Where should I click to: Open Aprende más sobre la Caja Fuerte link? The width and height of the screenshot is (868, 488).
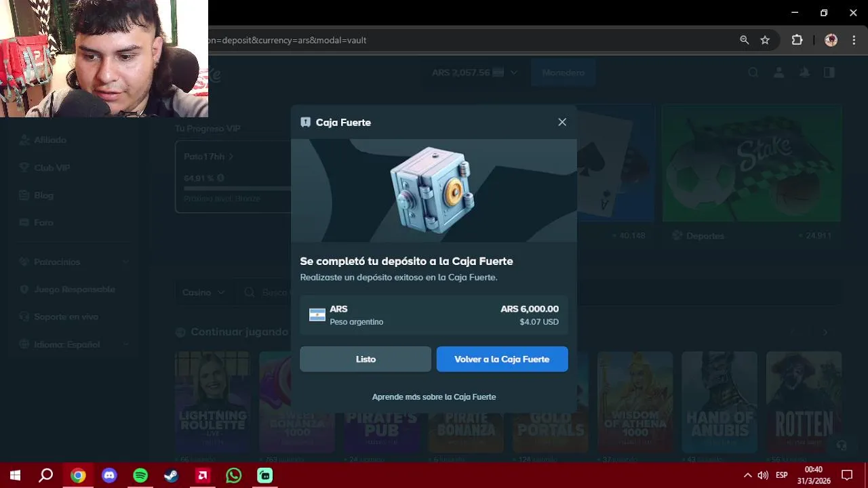(x=434, y=396)
